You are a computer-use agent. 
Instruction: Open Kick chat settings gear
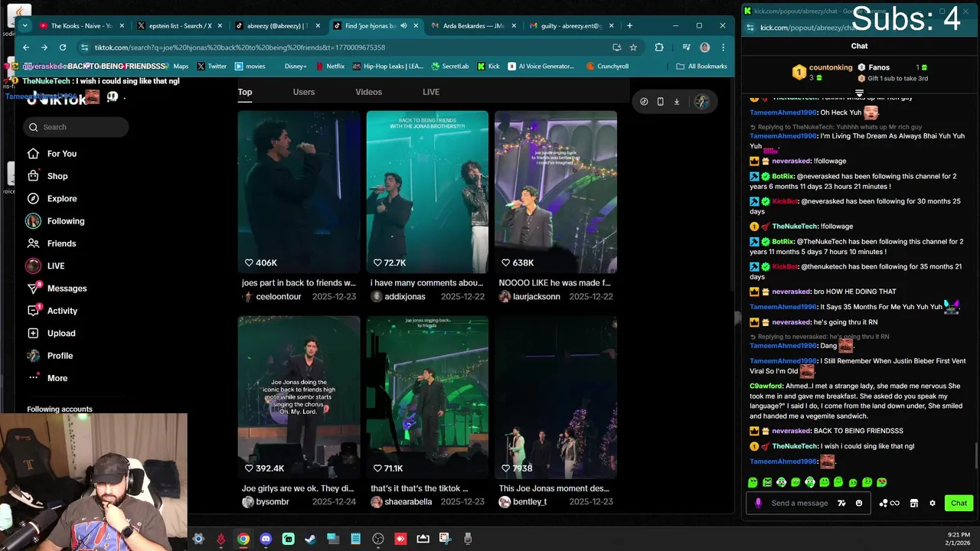(932, 504)
